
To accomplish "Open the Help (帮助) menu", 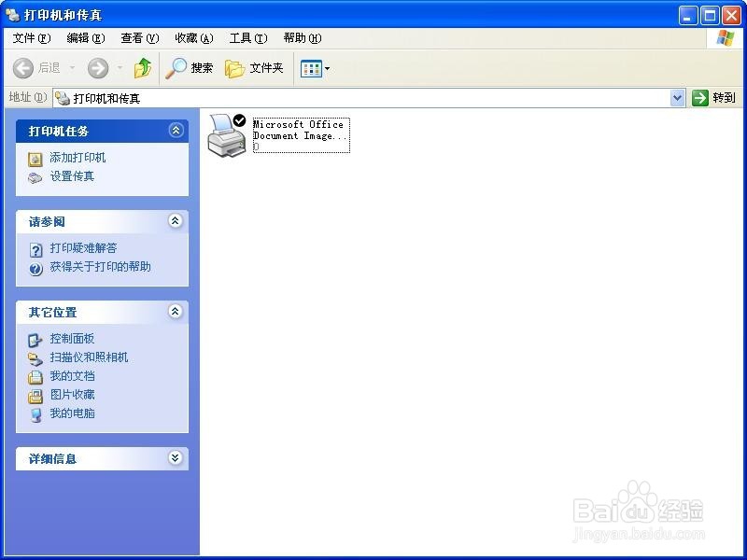I will (303, 38).
